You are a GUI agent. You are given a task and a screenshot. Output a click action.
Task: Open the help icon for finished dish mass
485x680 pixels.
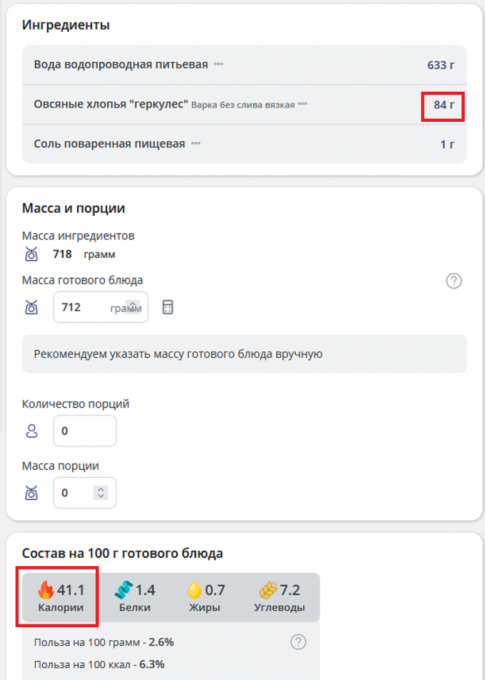454,281
